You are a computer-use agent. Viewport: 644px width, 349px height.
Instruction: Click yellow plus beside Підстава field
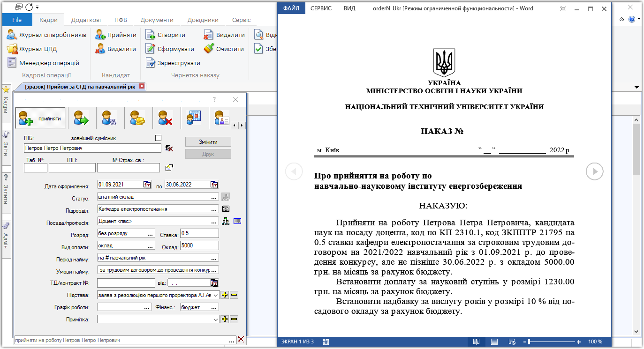[x=225, y=295]
